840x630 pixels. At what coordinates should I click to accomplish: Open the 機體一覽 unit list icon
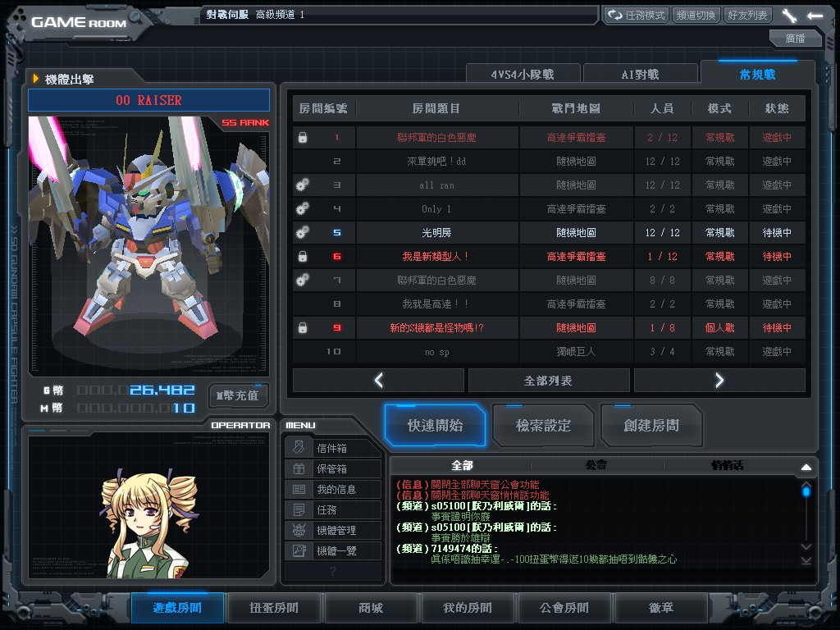(x=299, y=550)
